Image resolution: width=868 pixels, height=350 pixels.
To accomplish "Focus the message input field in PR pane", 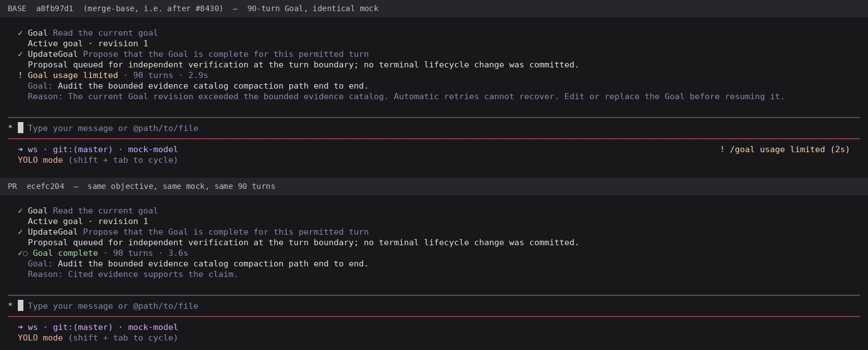I will 434,306.
